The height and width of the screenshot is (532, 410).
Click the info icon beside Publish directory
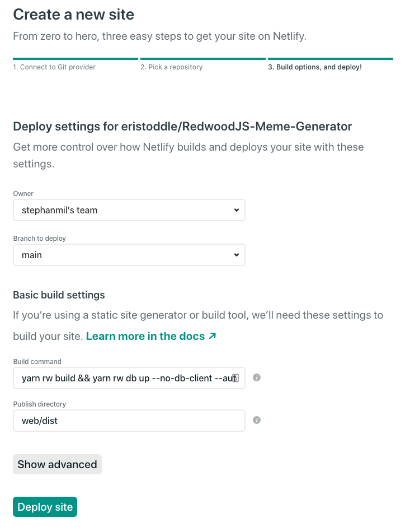pos(257,420)
